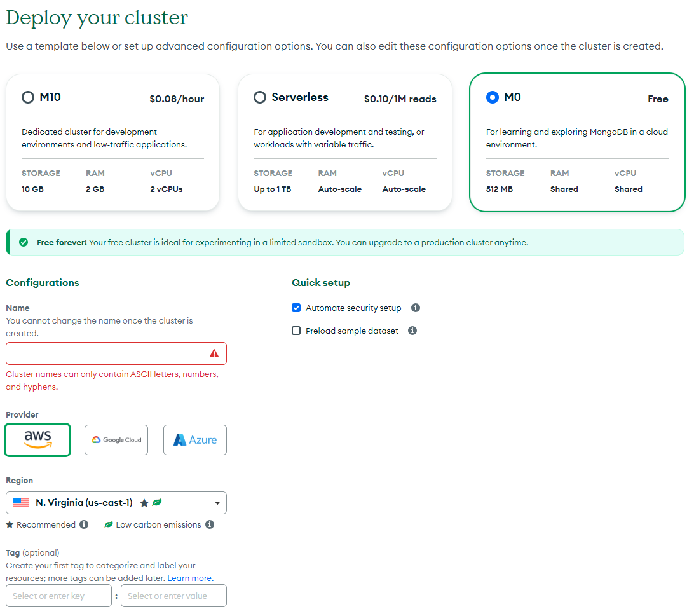Open the Region dropdown arrow
This screenshot has width=694, height=616.
tap(217, 503)
